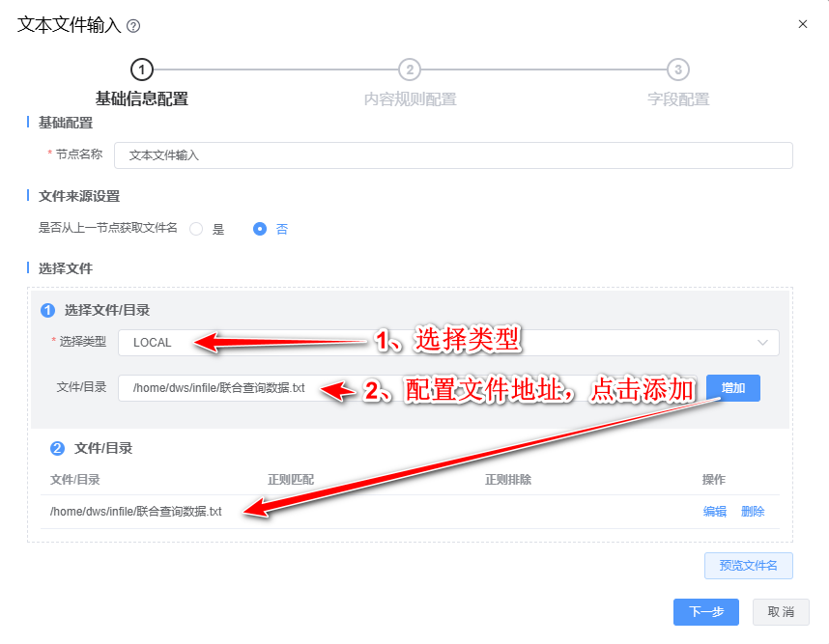Click step 1 circle 基础信息配置

click(142, 70)
